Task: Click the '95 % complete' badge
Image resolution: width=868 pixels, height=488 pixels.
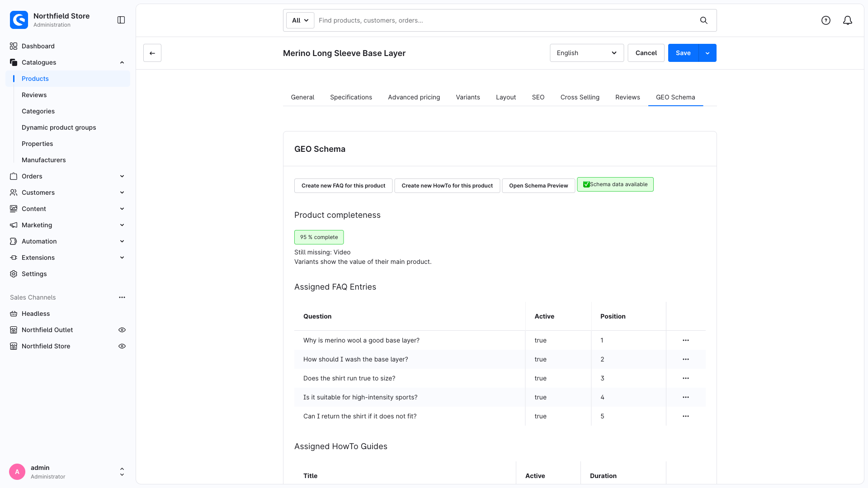Action: click(x=319, y=237)
